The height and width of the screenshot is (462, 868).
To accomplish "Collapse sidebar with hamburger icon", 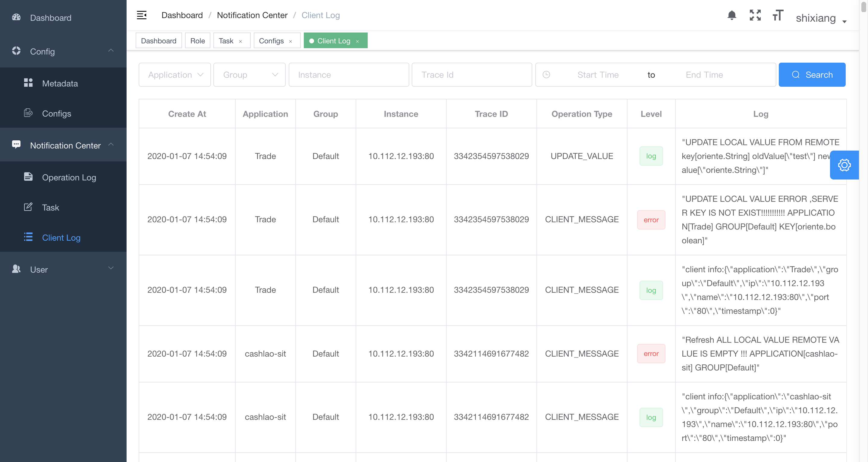I will click(142, 15).
